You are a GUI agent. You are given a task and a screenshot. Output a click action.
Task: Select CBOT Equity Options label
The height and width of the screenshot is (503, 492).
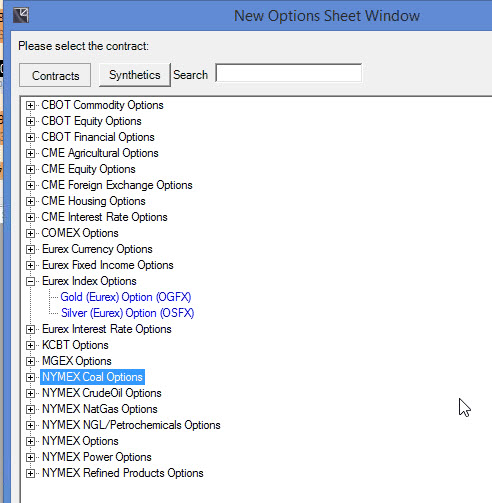point(91,121)
